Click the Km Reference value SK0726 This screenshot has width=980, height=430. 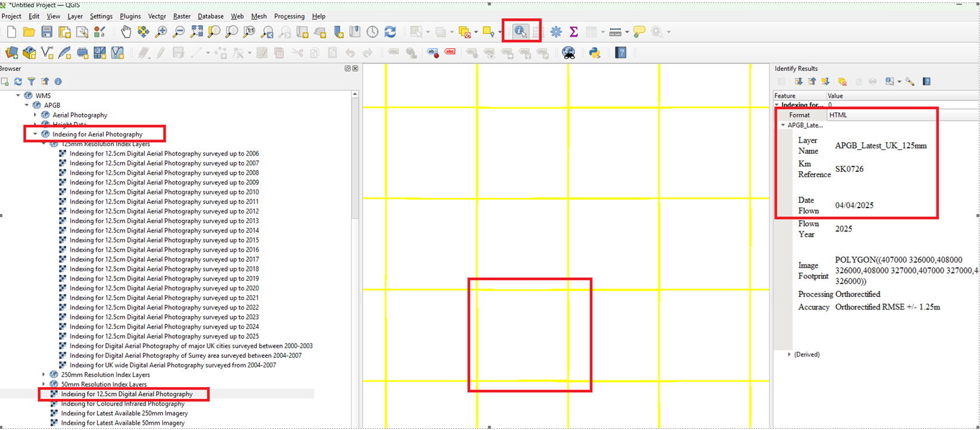(x=849, y=169)
